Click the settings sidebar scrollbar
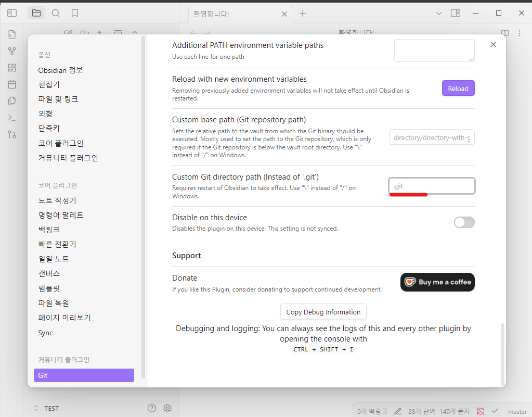The height and width of the screenshot is (417, 532). 143,207
